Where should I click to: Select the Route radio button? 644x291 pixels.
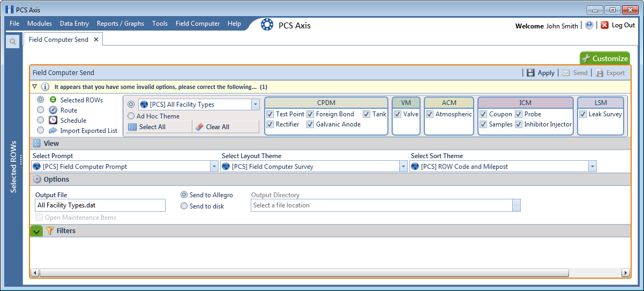pos(40,110)
